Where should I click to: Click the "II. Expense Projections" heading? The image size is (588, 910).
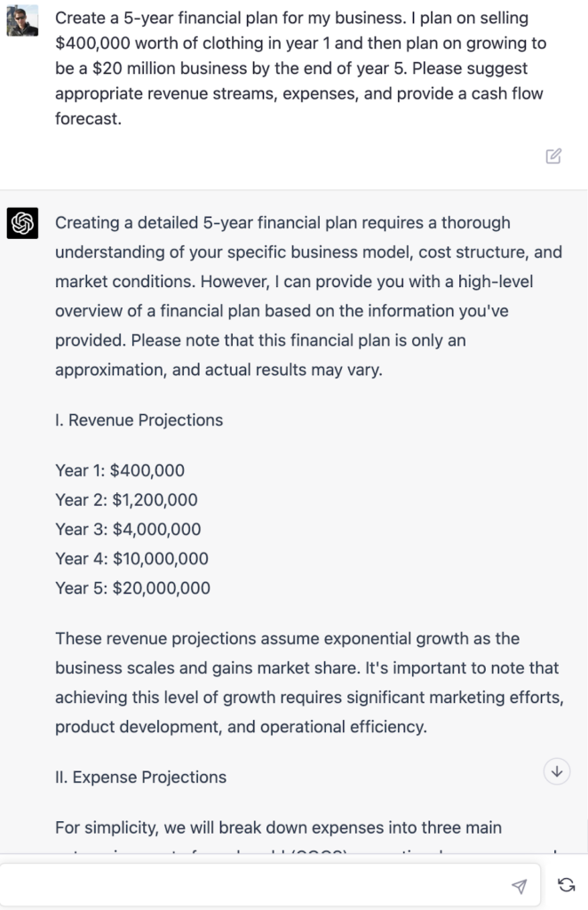(140, 777)
